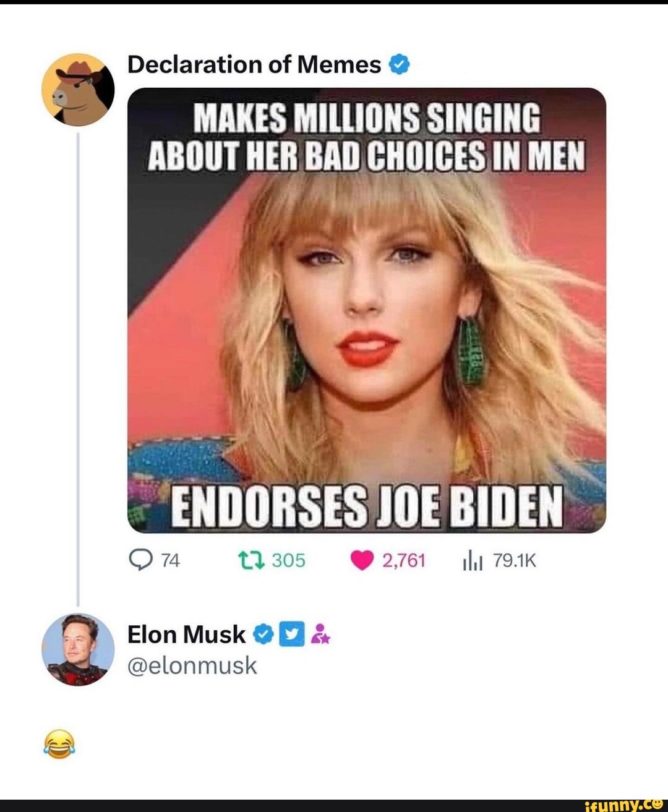Open Declaration of Memes capybara avatar
This screenshot has height=812, width=668.
point(79,90)
